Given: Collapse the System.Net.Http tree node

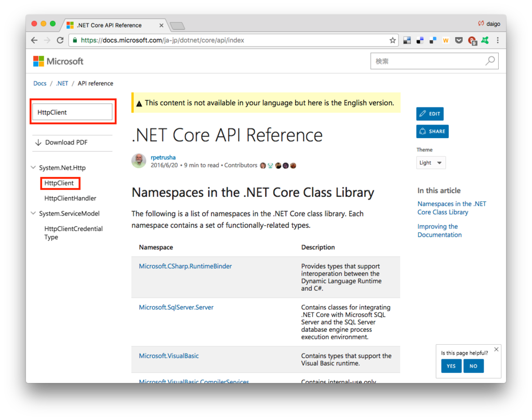Looking at the screenshot, I should [33, 168].
